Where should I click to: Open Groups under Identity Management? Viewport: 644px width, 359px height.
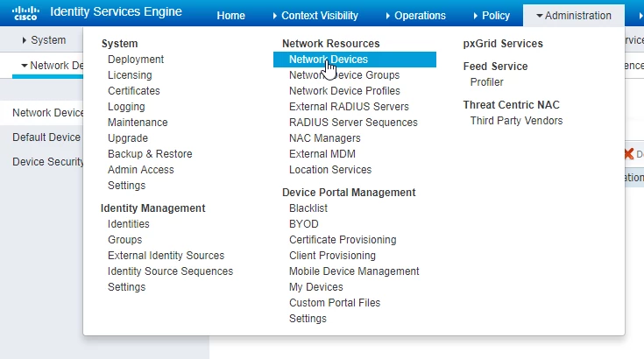[124, 240]
